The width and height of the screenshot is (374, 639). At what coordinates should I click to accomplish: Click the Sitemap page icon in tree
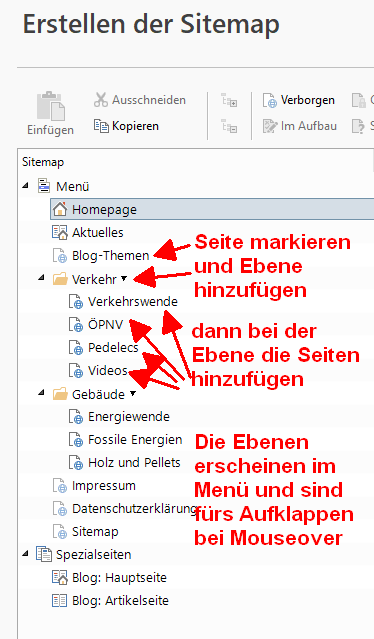(x=59, y=532)
